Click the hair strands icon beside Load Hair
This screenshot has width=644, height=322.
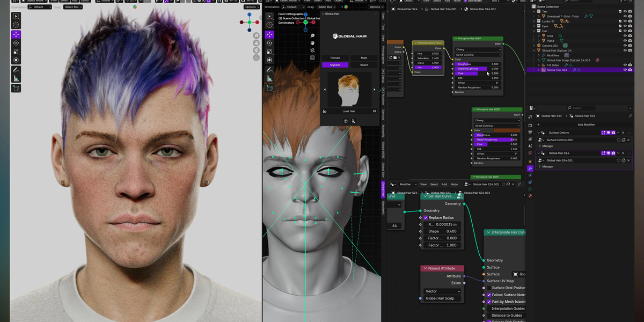[324, 111]
